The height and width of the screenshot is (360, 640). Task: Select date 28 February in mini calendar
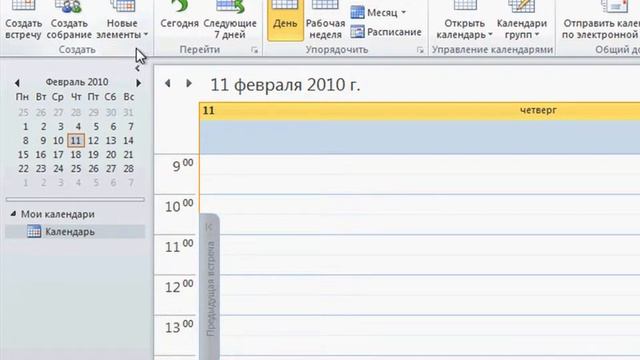[x=128, y=169]
